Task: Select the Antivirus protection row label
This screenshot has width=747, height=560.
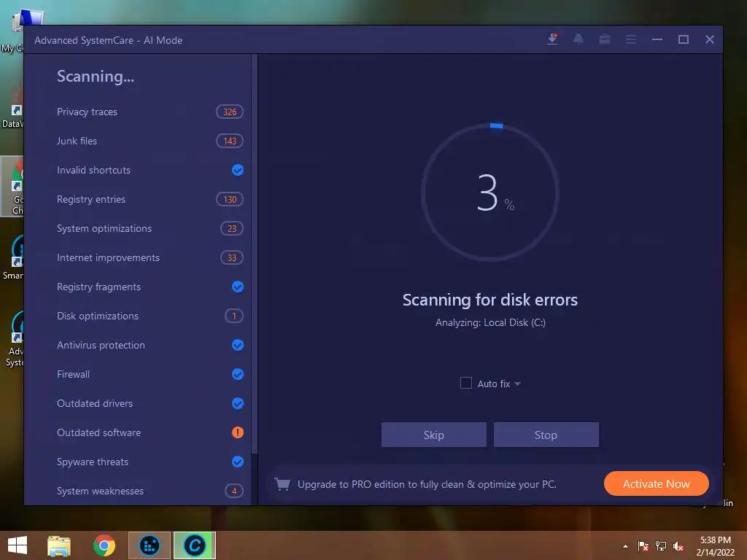Action: coord(101,345)
